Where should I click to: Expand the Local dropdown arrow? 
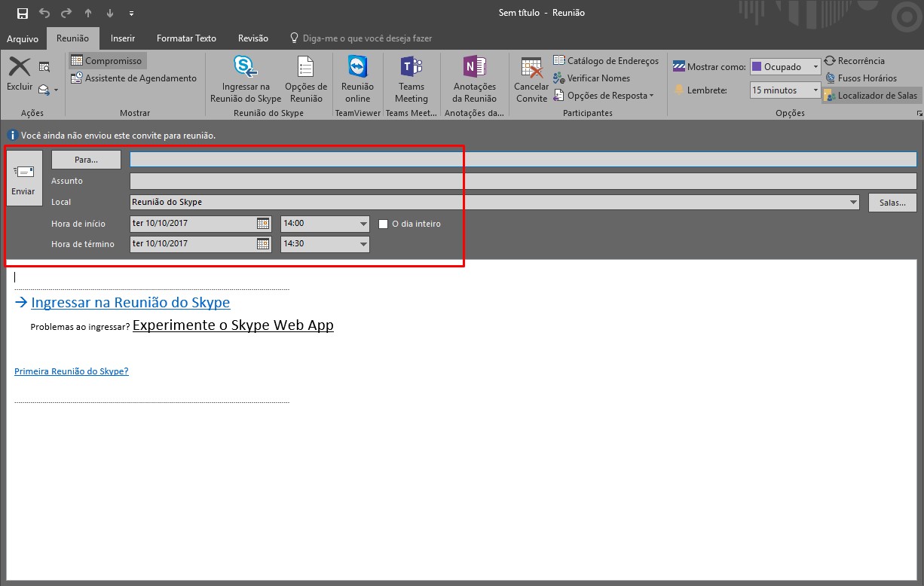click(x=853, y=202)
